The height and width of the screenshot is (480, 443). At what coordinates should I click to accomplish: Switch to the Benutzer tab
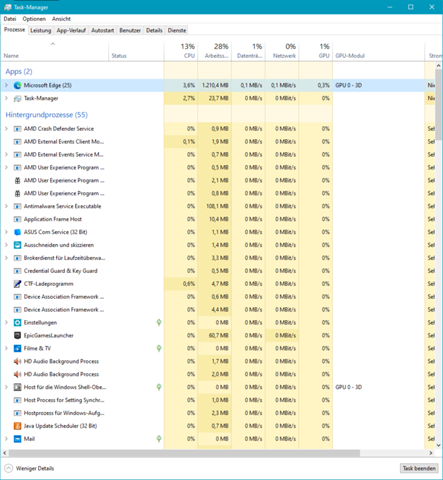pyautogui.click(x=130, y=30)
